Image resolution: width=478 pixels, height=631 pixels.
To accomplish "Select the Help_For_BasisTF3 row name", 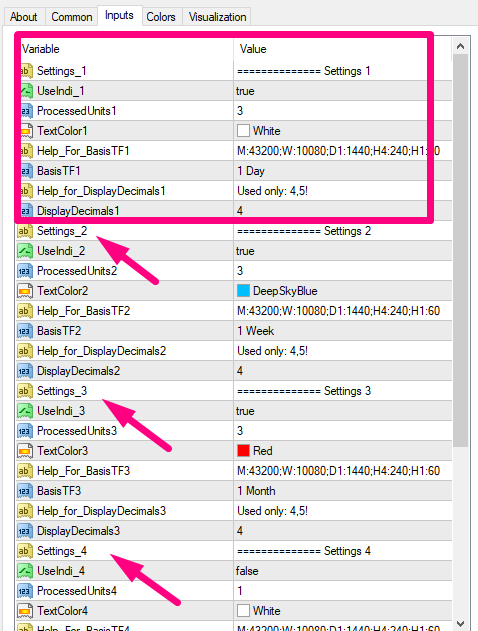I will coord(83,471).
